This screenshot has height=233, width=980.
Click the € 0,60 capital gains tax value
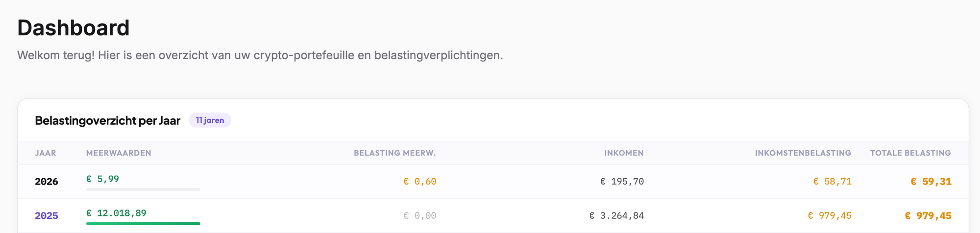point(420,182)
